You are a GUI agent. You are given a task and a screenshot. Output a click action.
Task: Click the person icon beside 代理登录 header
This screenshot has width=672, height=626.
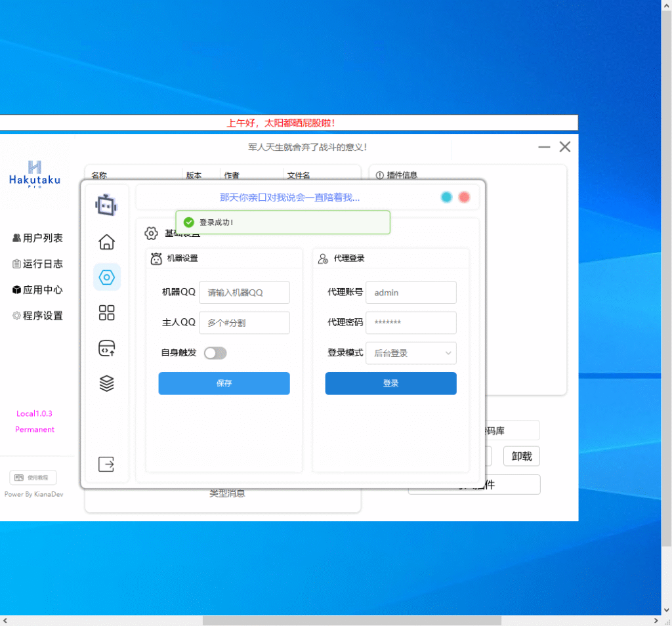tap(322, 258)
